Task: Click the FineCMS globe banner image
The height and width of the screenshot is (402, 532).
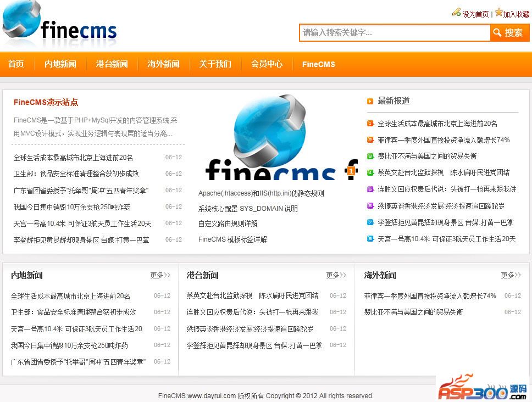Action: (x=278, y=137)
